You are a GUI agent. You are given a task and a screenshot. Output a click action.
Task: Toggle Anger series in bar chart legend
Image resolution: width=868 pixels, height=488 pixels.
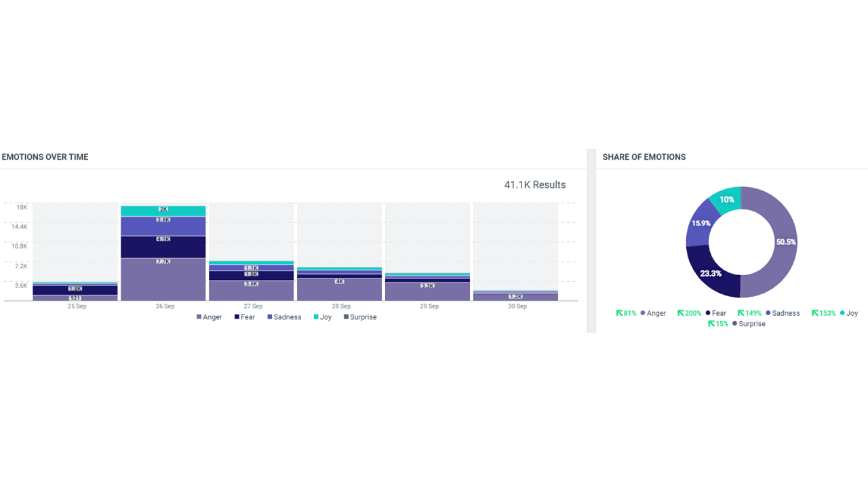coord(209,317)
